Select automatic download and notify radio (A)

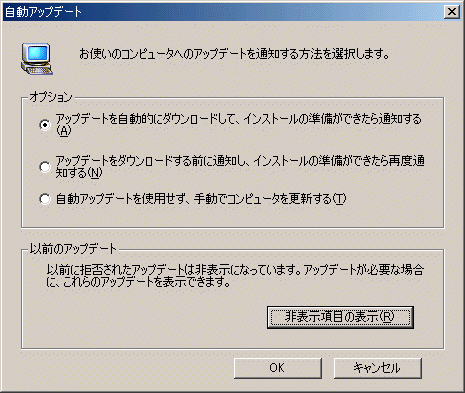(45, 125)
